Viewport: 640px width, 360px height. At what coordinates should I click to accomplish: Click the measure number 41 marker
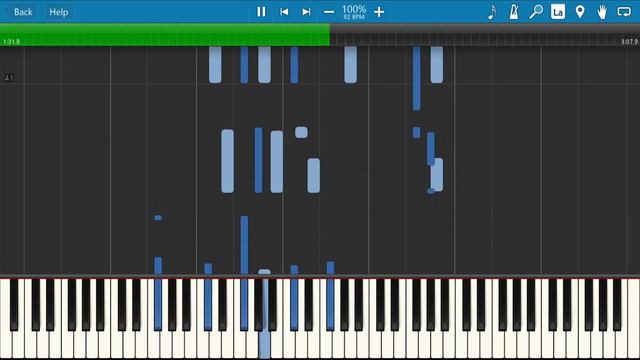point(9,78)
